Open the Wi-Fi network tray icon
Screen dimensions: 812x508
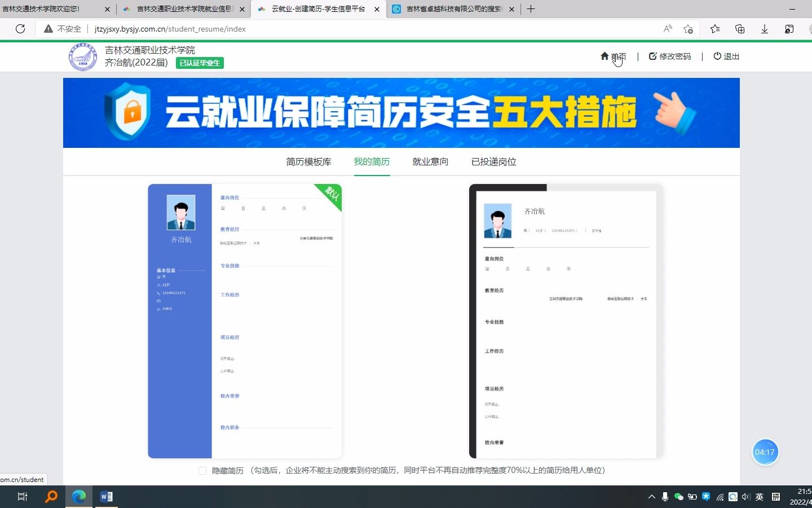[720, 497]
